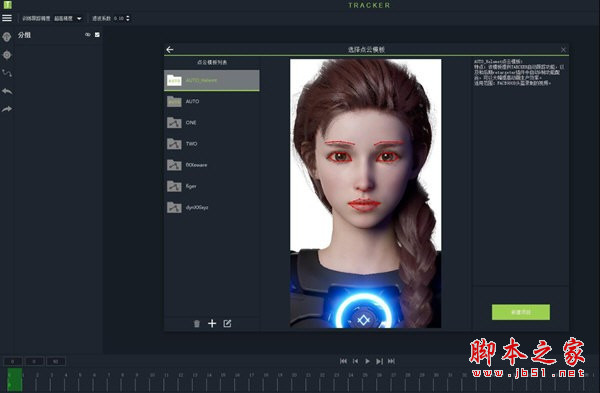600x393 pixels.
Task: Select the AUTO template folder
Action: (x=212, y=101)
